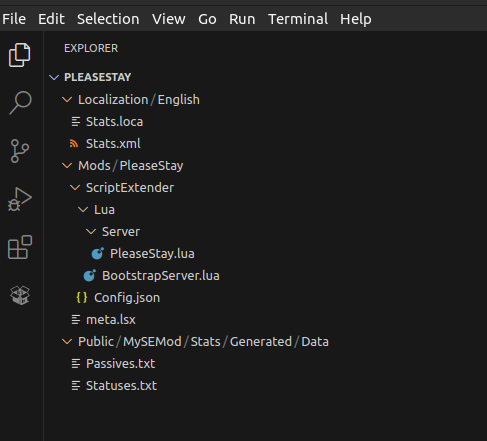Select the Generated path segment

coord(261,342)
